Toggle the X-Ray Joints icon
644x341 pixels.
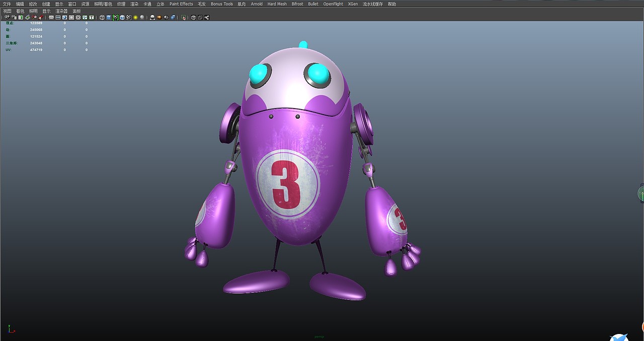(x=207, y=17)
